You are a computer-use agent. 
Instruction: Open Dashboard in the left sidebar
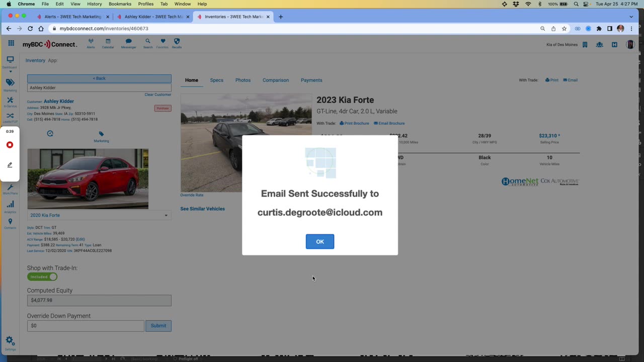10,62
